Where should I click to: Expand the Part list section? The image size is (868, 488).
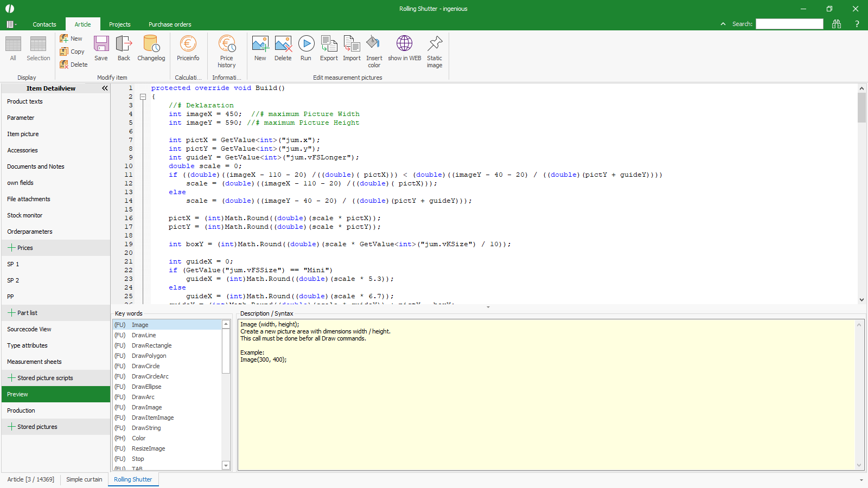11,313
